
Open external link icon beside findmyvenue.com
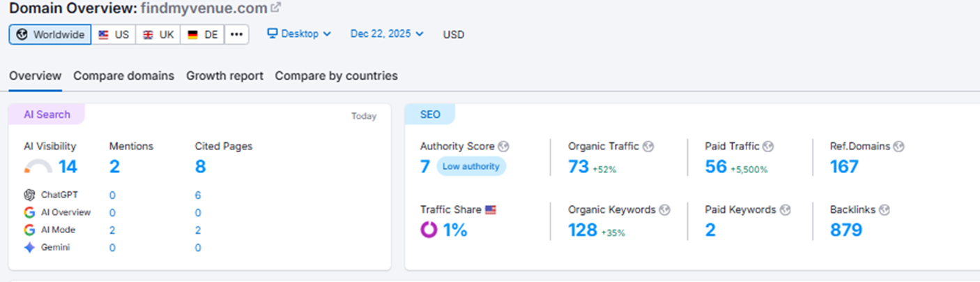point(276,8)
